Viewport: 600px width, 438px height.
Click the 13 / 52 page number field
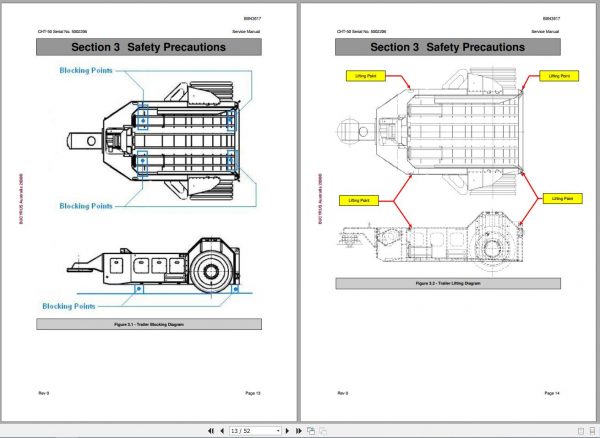253,431
